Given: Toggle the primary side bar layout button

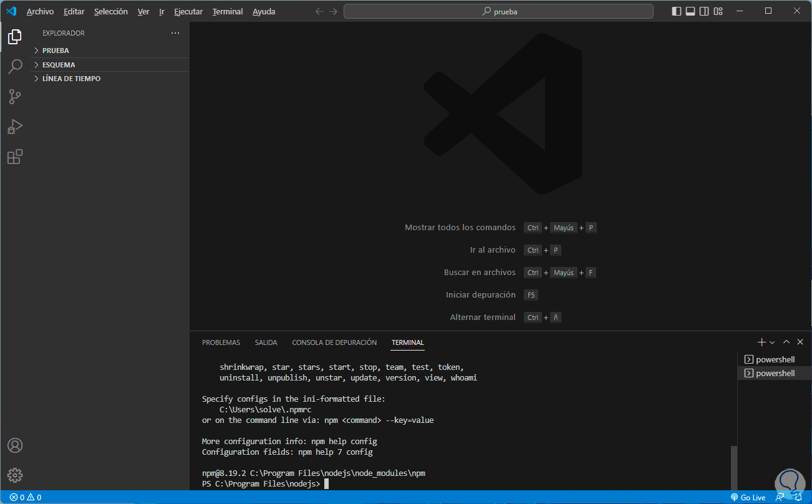Looking at the screenshot, I should [x=677, y=11].
